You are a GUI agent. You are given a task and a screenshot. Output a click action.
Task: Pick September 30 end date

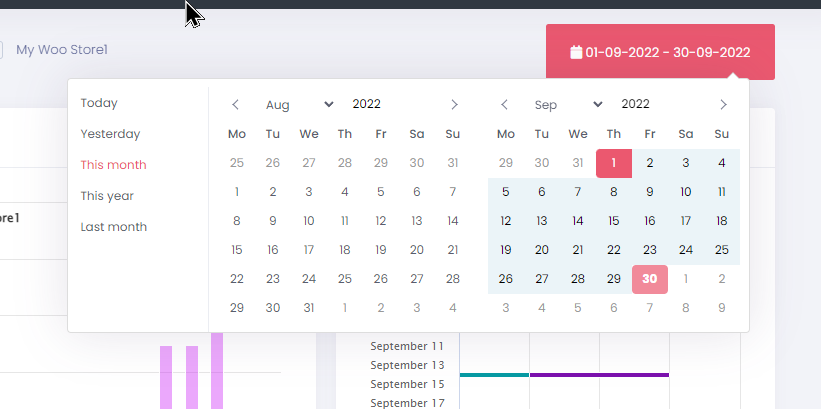[650, 279]
